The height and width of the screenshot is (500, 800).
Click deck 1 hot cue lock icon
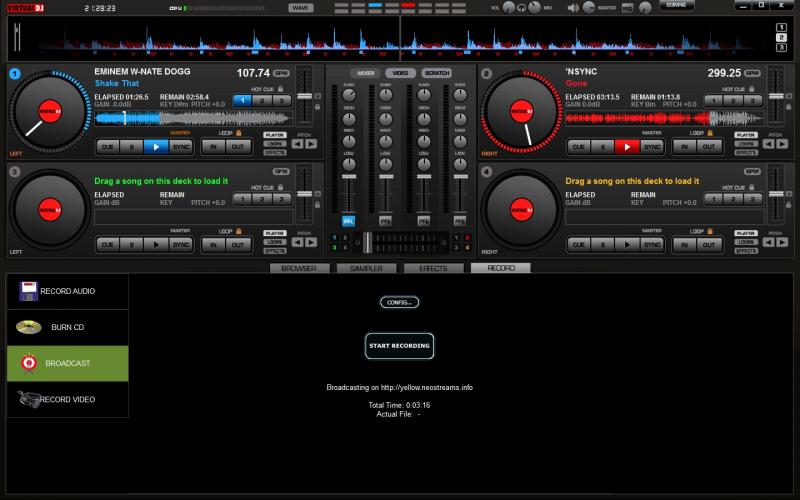click(280, 89)
